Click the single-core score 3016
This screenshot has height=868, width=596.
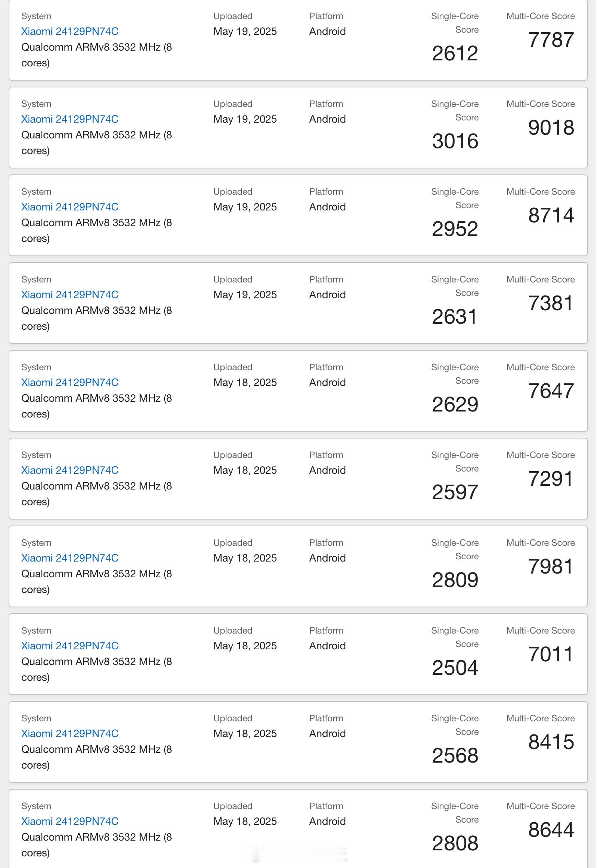pos(455,141)
